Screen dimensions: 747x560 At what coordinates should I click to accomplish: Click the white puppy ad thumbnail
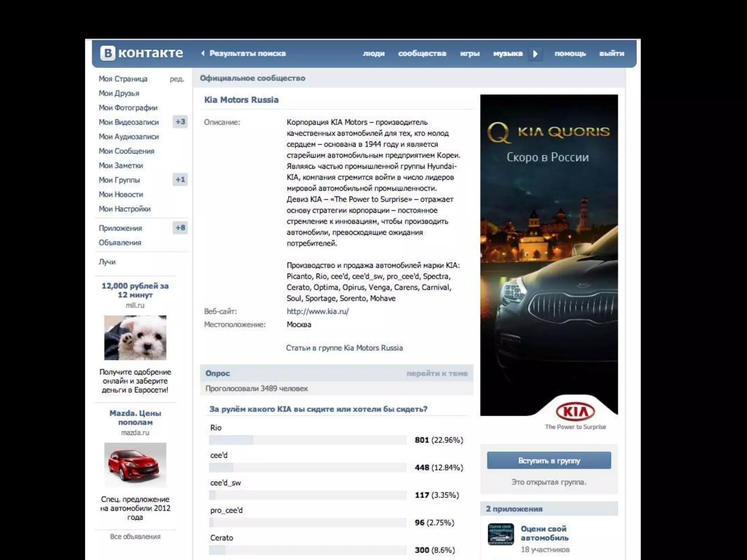tap(135, 338)
